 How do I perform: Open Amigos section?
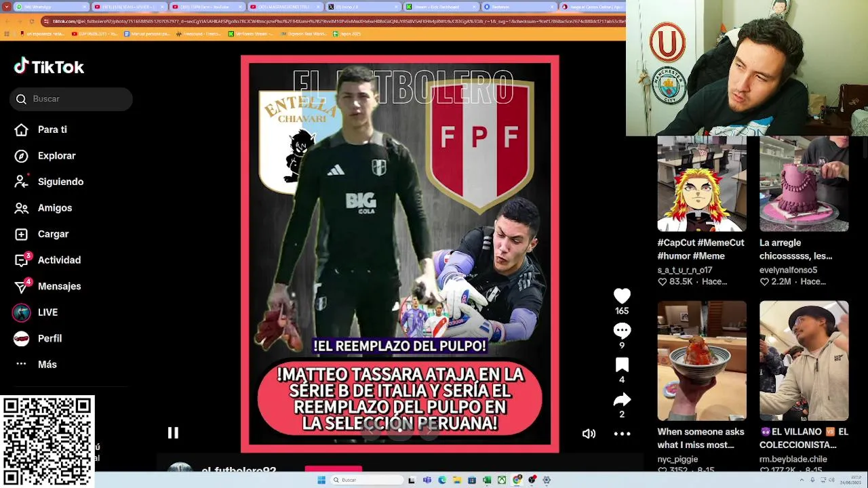click(55, 208)
